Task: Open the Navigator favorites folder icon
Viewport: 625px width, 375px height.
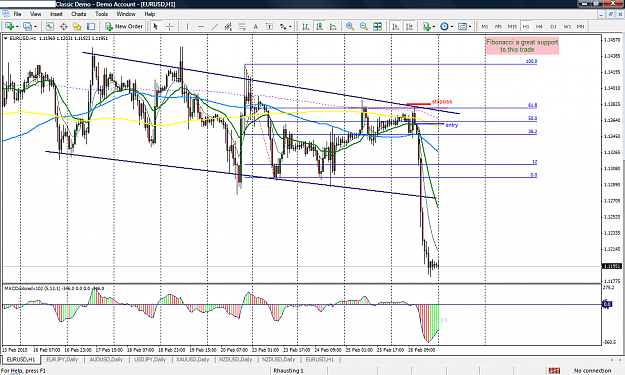Action: pyautogui.click(x=77, y=26)
